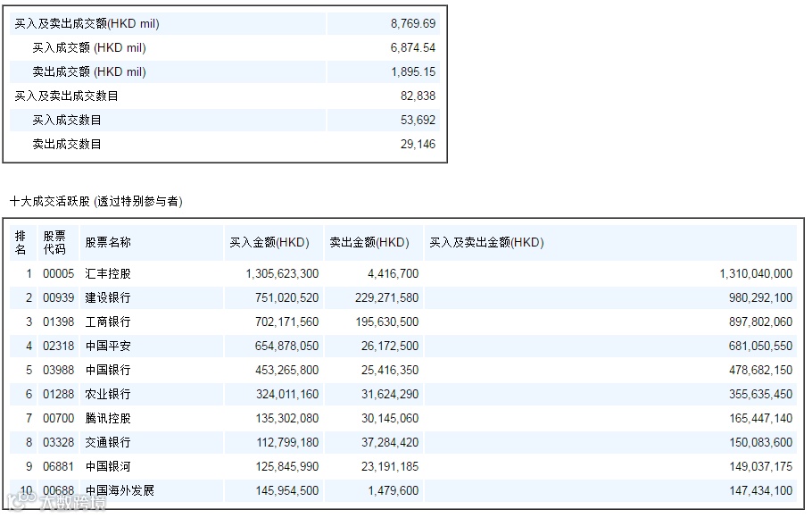
Task: Click sell amount 23,191,185
Action: (x=390, y=467)
